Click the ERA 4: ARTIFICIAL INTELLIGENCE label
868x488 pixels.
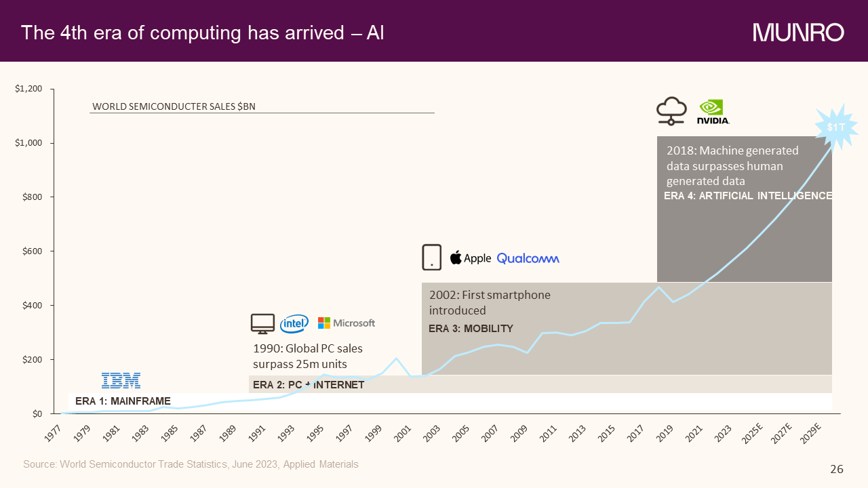pyautogui.click(x=747, y=196)
